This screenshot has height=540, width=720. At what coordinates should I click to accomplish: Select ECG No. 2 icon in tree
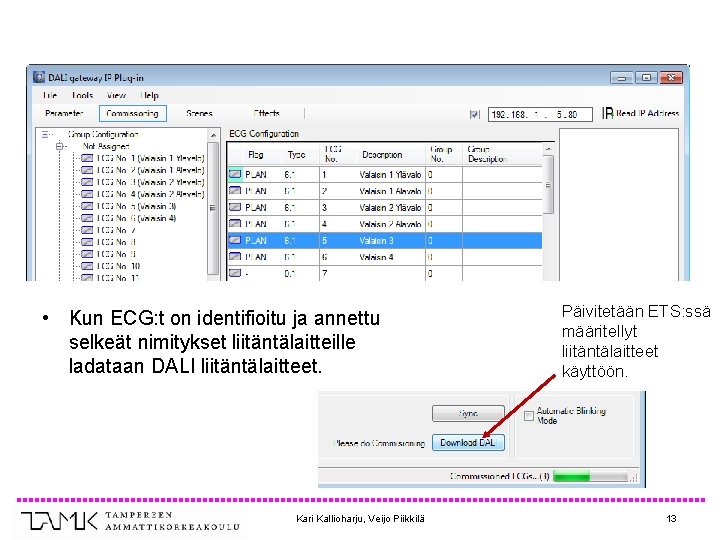tap(87, 170)
